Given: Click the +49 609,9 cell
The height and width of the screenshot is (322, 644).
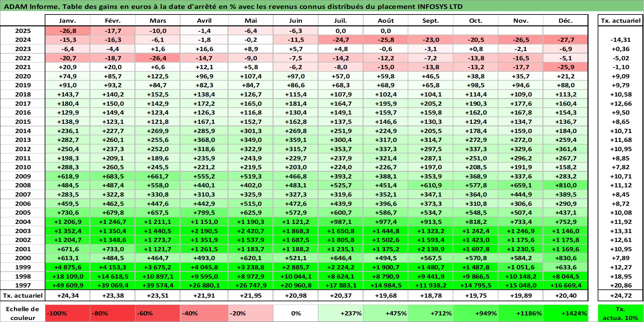Looking at the screenshot, I should coord(68,285).
